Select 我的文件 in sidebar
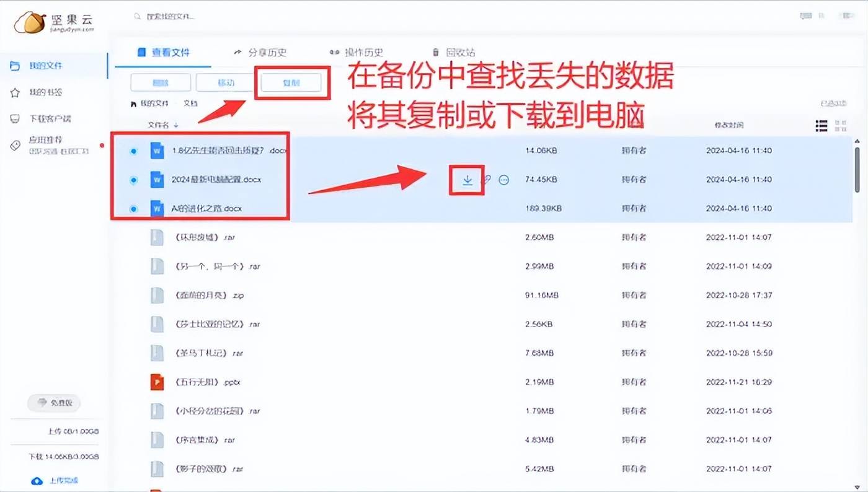The height and width of the screenshot is (492, 868). pyautogui.click(x=55, y=66)
